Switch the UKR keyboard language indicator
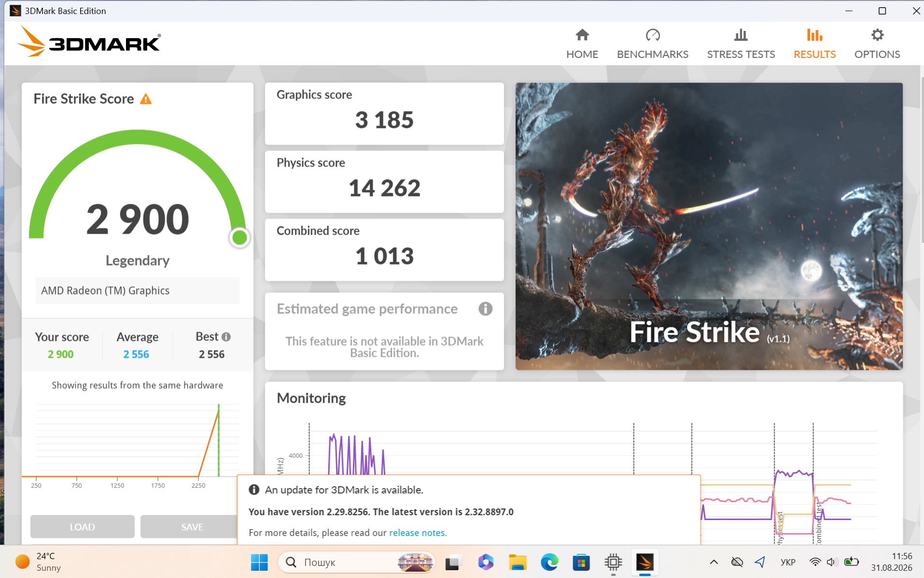The height and width of the screenshot is (578, 924). (787, 562)
